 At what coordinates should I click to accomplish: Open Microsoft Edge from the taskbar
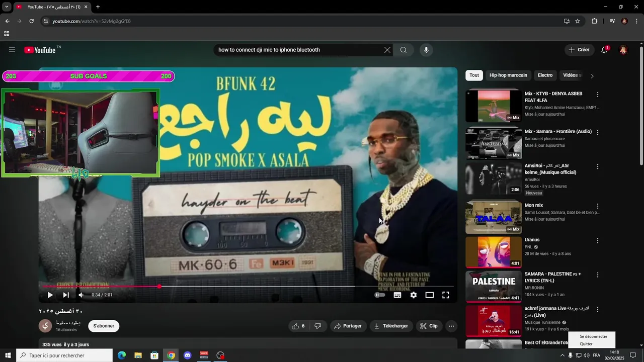pos(122,355)
